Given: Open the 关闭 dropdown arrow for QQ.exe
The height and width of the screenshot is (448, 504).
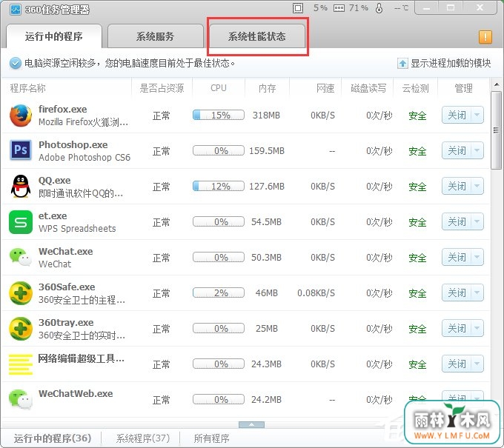Looking at the screenshot, I should point(477,186).
